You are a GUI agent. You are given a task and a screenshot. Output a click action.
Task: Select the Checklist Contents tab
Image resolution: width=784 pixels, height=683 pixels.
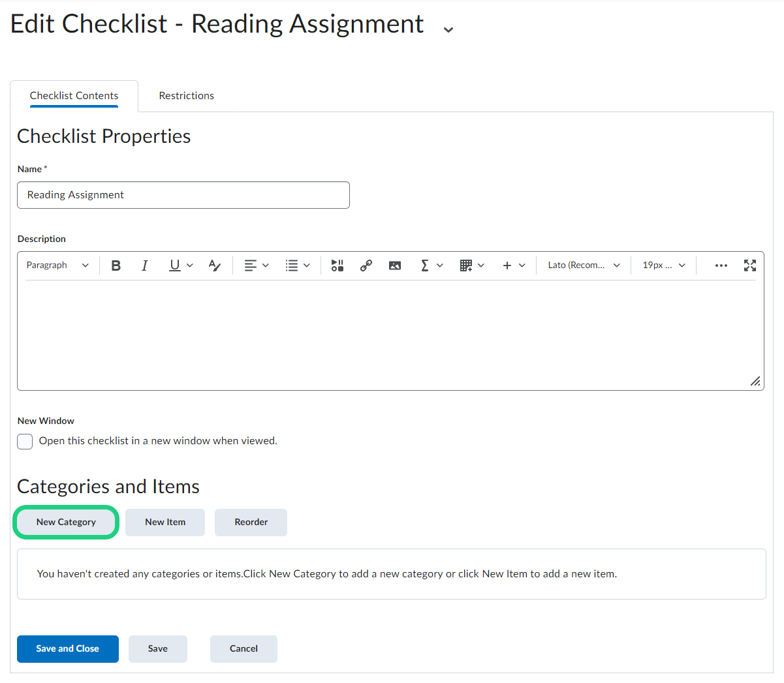(x=74, y=96)
